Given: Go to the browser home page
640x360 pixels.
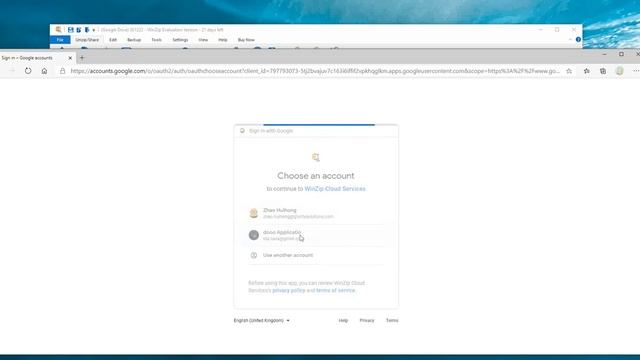Looking at the screenshot, I should tap(44, 71).
